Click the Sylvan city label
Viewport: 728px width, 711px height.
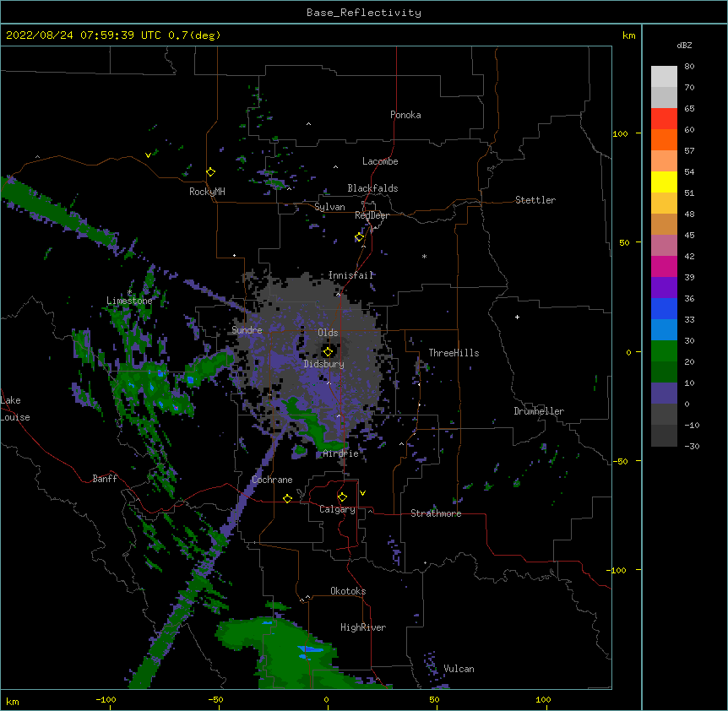[x=329, y=207]
